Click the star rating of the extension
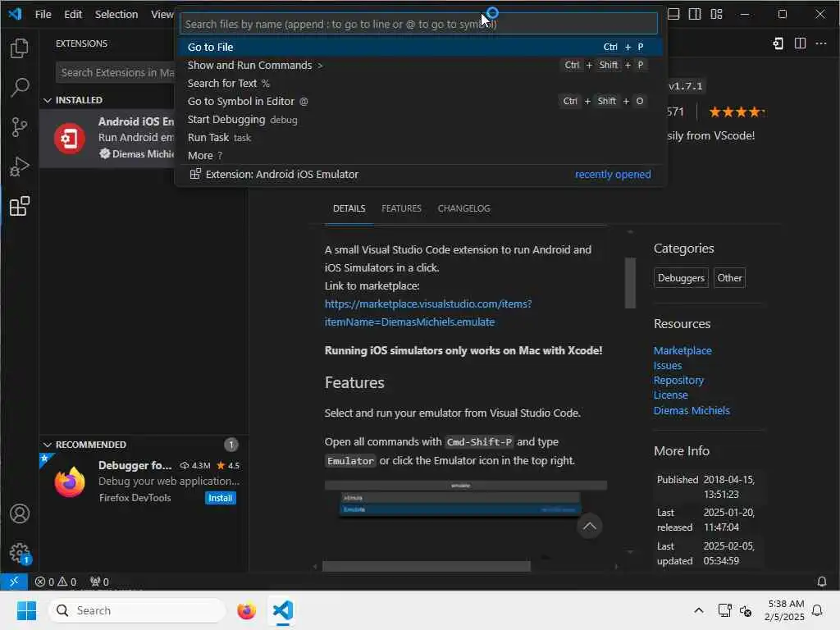This screenshot has height=630, width=840. (736, 112)
